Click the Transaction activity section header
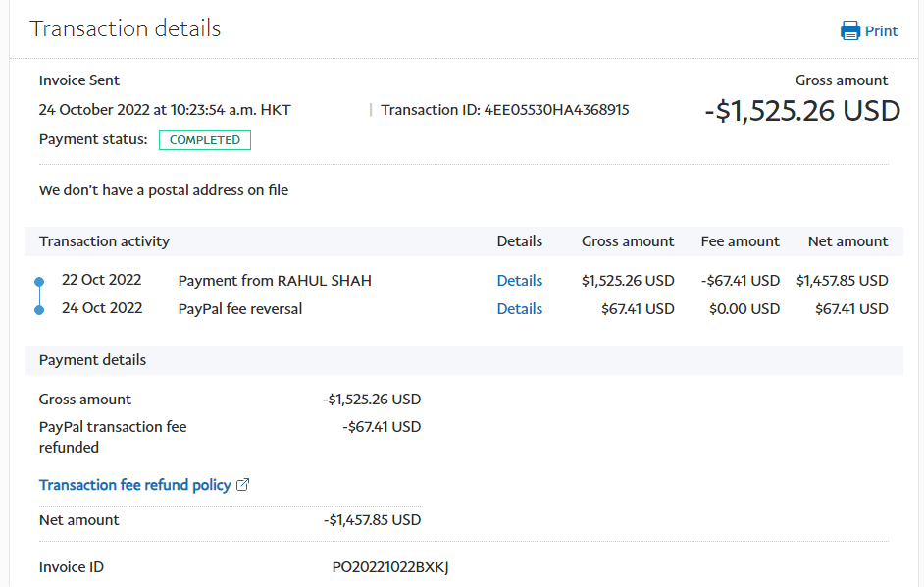The image size is (924, 587). (x=104, y=241)
